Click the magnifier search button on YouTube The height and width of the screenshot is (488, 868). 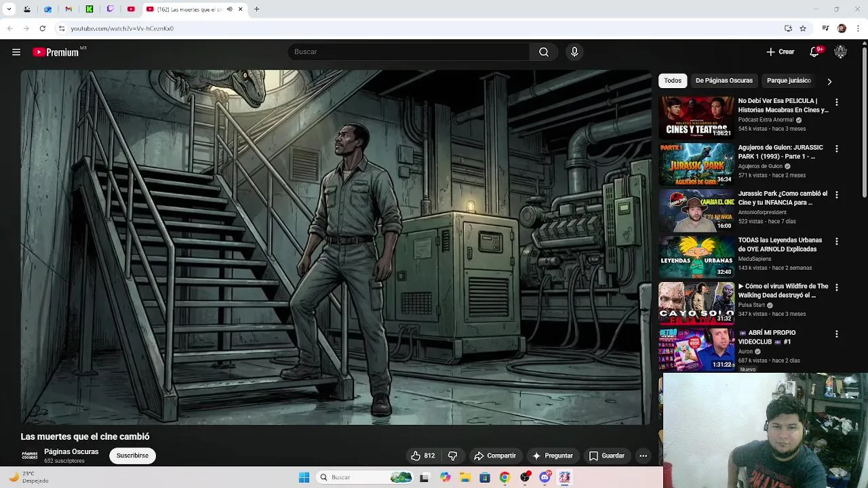544,52
